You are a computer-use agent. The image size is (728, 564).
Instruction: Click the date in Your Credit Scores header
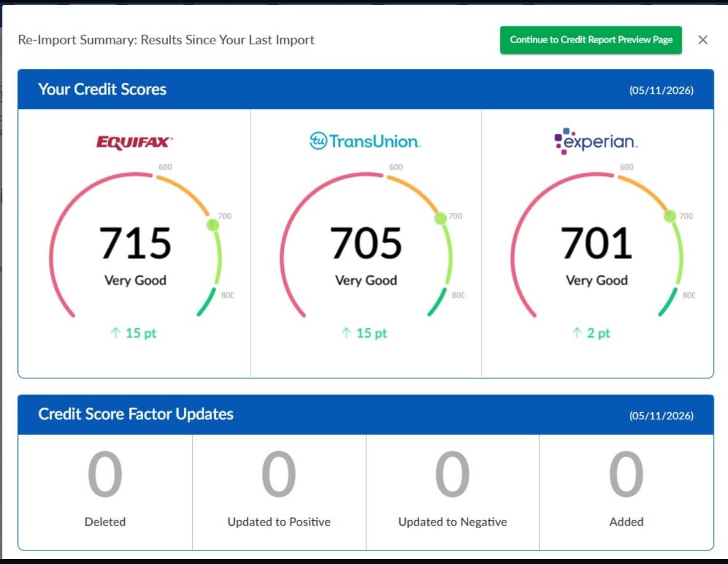[661, 90]
